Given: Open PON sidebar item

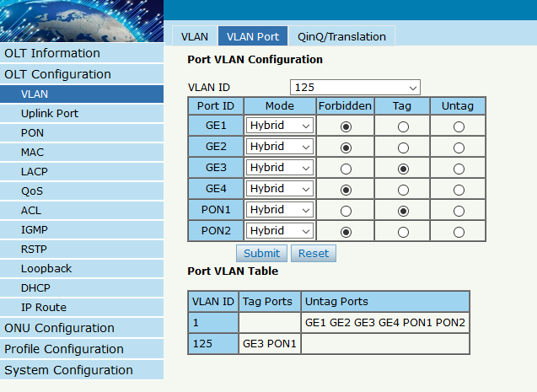Looking at the screenshot, I should 82,133.
